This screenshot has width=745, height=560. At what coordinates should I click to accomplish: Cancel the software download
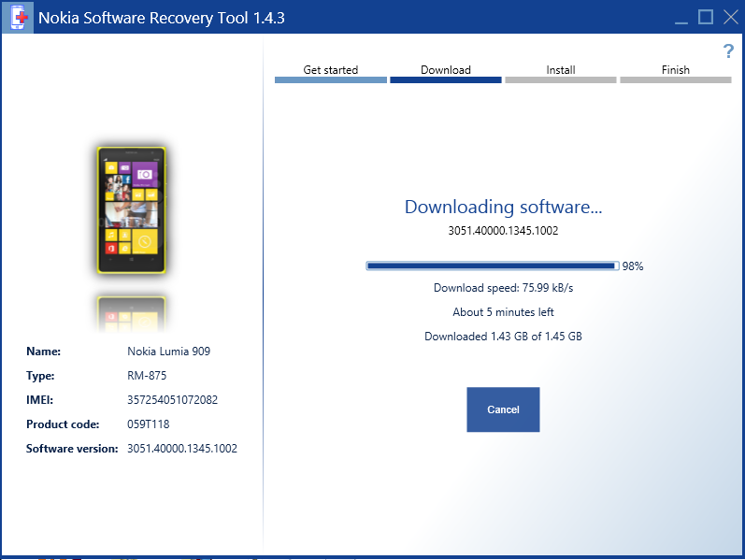click(503, 409)
